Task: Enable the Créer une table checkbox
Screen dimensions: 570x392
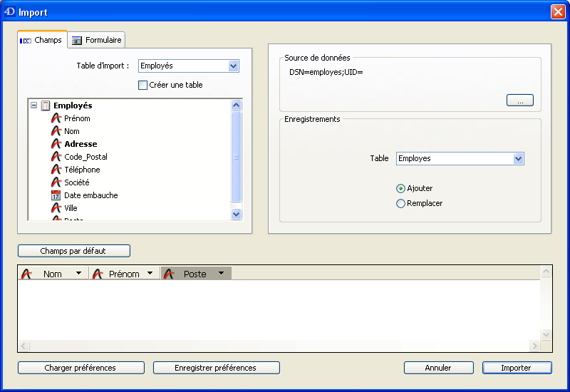Action: [142, 85]
